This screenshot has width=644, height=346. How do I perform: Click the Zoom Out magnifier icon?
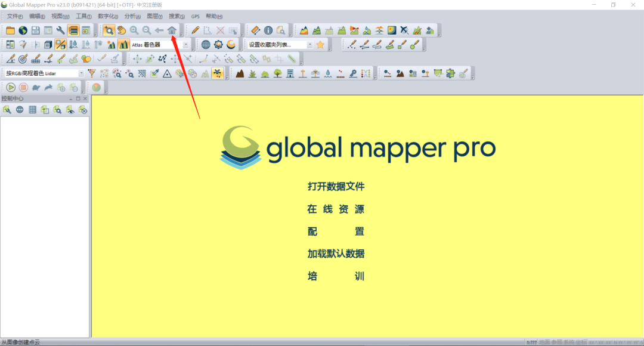pos(147,30)
